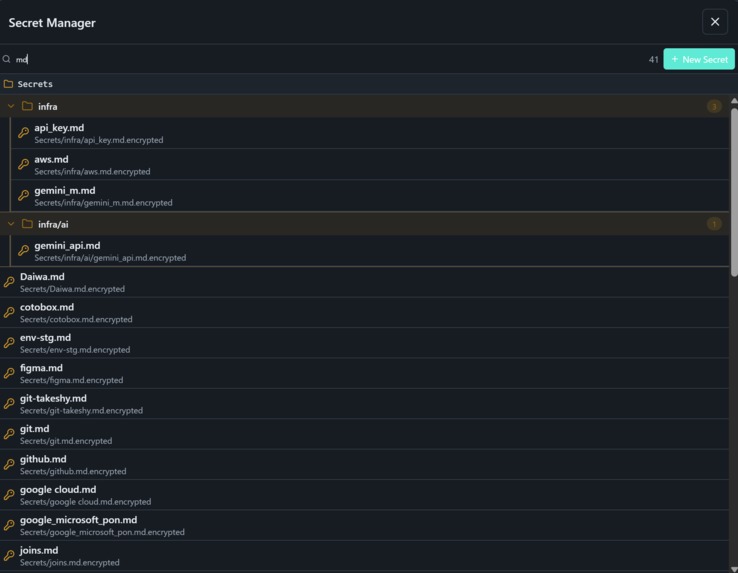This screenshot has width=738, height=573.
Task: Click path Secrets/git-takeshy.md.encrypted
Action: pyautogui.click(x=81, y=411)
